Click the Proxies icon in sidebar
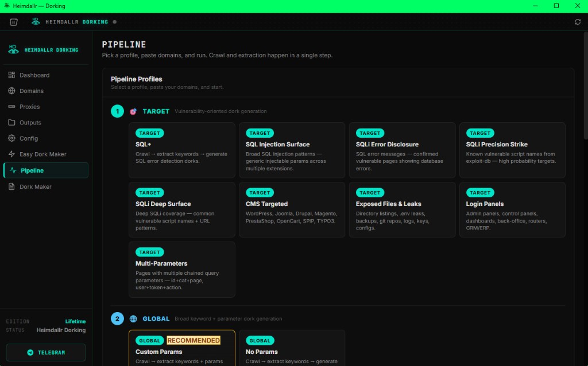This screenshot has height=366, width=588. [11, 107]
